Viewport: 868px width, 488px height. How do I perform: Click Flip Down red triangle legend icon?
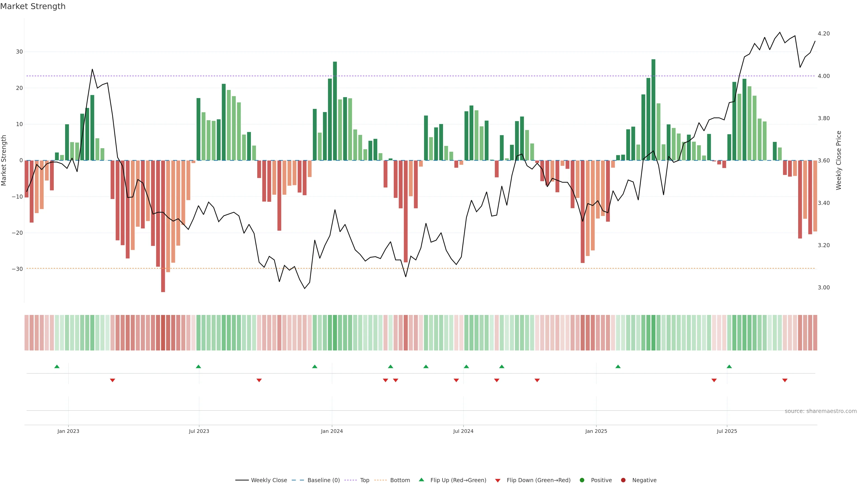(x=497, y=481)
